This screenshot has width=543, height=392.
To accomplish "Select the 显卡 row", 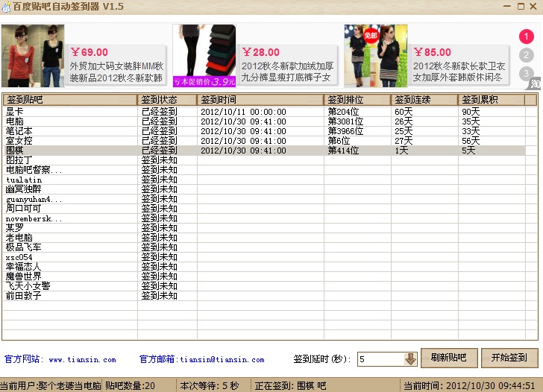I will pos(264,112).
